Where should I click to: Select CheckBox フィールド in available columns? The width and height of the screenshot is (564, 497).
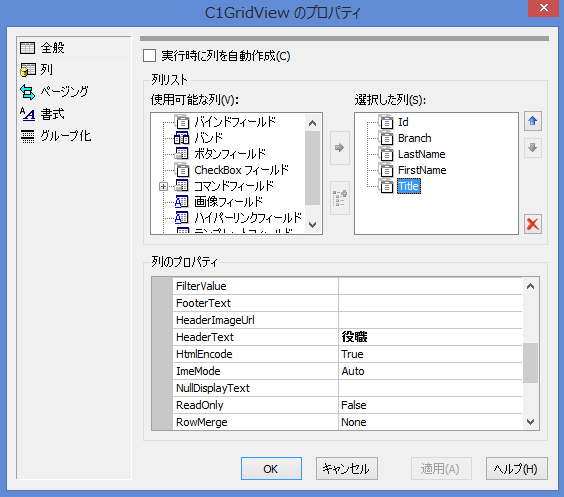(241, 170)
